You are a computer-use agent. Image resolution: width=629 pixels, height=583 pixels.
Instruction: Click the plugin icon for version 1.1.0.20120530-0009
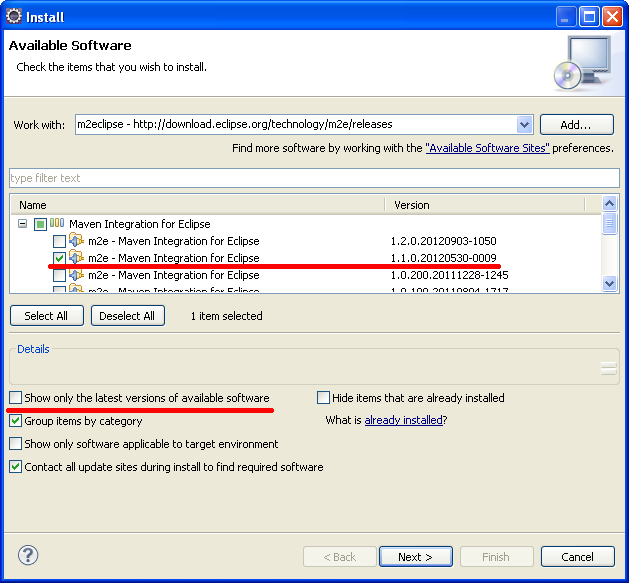(76, 258)
